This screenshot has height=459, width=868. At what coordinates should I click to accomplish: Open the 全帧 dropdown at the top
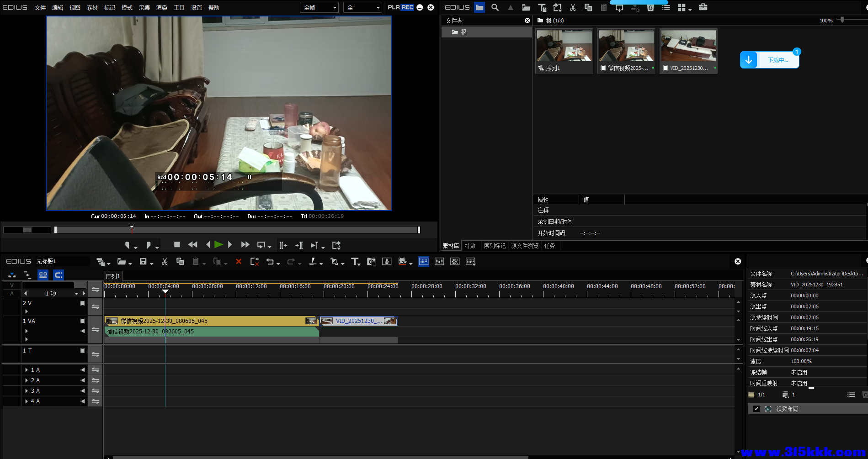click(x=320, y=7)
